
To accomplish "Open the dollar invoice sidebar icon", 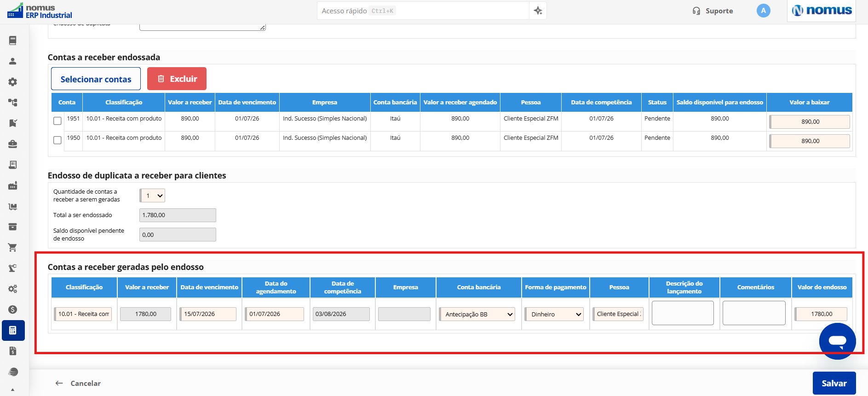I will [13, 351].
